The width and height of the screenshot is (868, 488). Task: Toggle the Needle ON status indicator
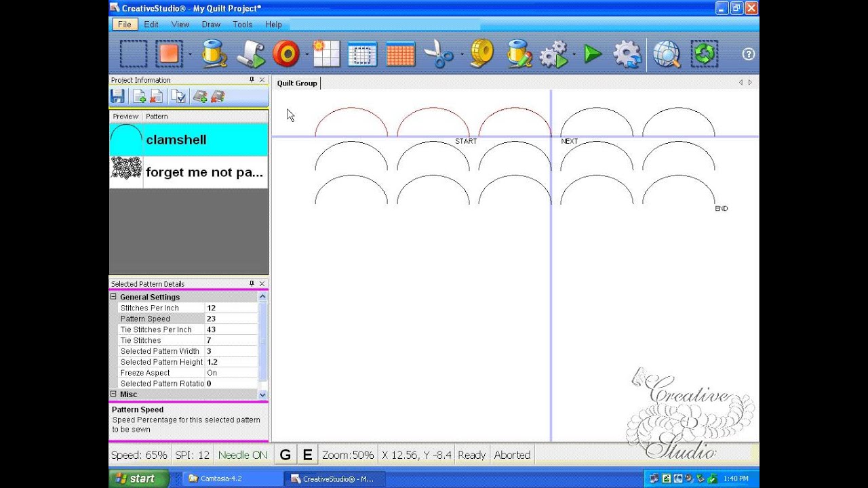coord(243,455)
